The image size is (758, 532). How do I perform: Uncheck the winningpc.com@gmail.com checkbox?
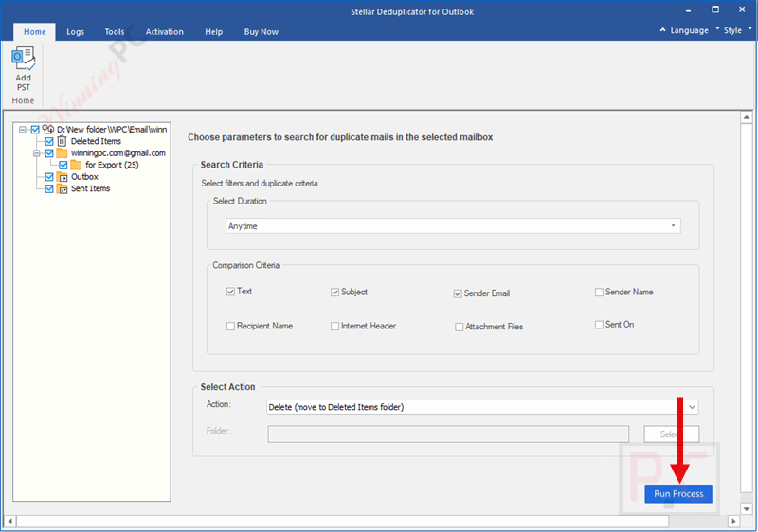pos(49,153)
